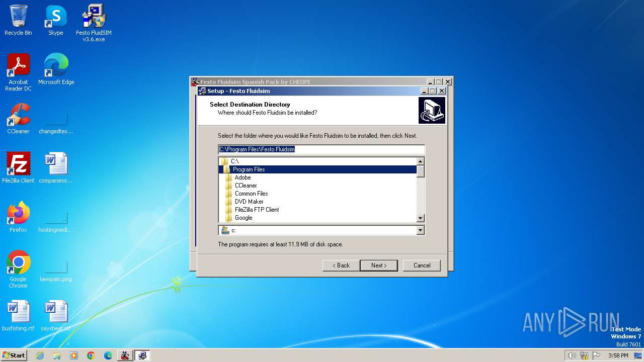
Task: Go Back in the setup wizard
Action: 341,265
